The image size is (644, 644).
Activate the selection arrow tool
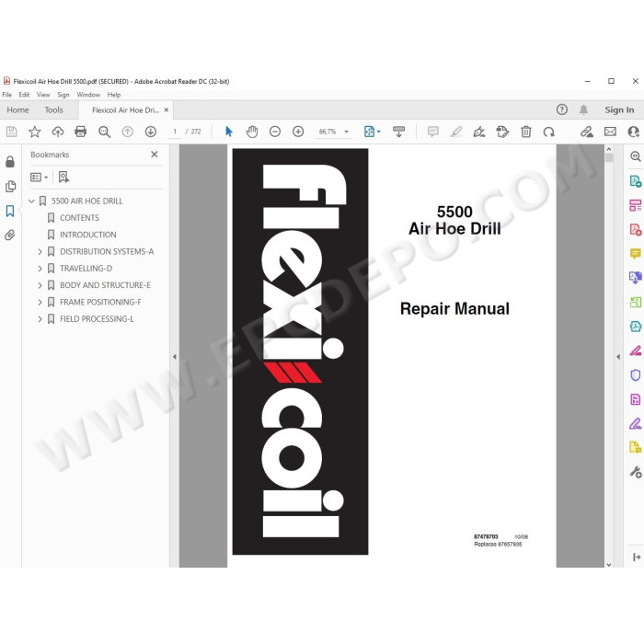[x=229, y=132]
